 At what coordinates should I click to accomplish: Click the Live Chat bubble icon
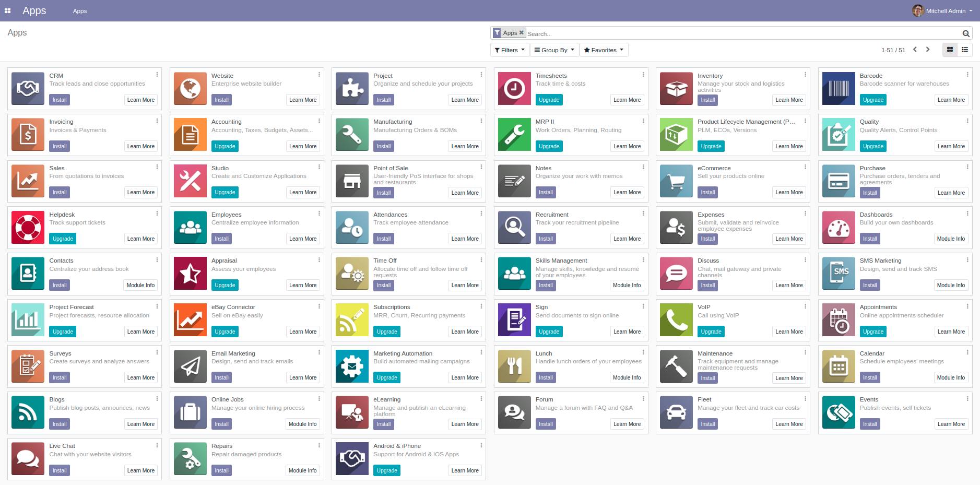click(x=27, y=458)
